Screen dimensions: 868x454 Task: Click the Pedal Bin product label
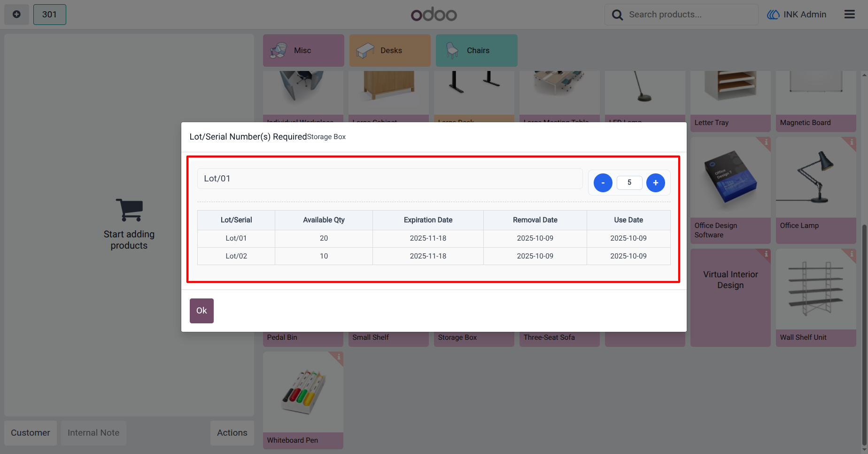(x=282, y=337)
